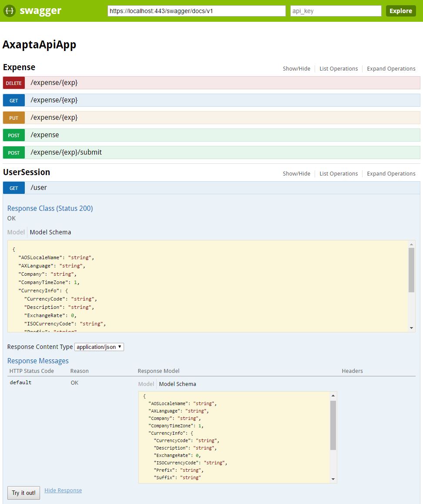
Task: Toggle Show/Hide for Expense section
Action: coord(296,69)
